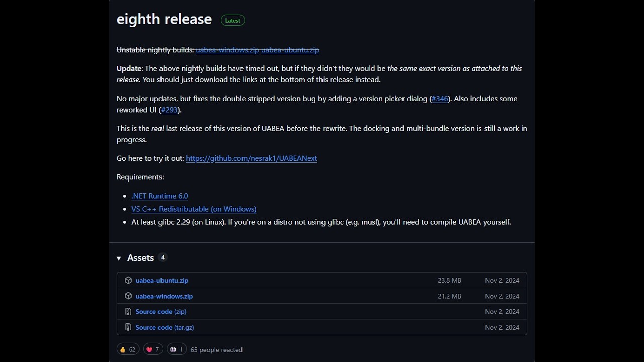Collapse the Assets section triangle
644x362 pixels.
(119, 258)
